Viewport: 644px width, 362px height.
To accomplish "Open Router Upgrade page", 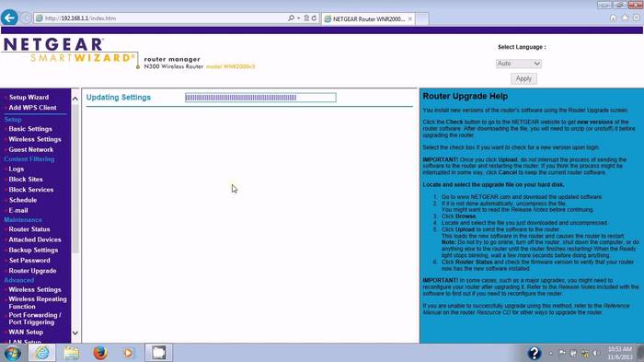I will pos(32,271).
